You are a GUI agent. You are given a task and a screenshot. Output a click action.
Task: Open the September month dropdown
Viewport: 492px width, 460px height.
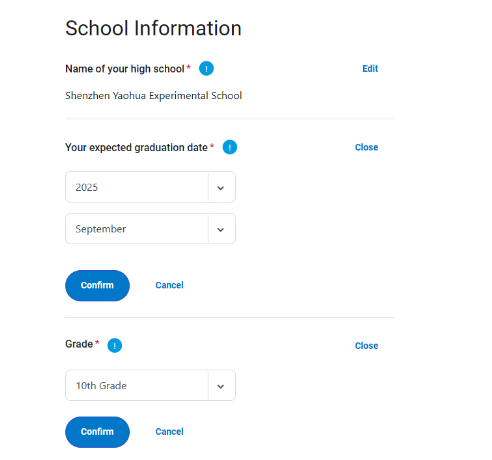pos(150,229)
